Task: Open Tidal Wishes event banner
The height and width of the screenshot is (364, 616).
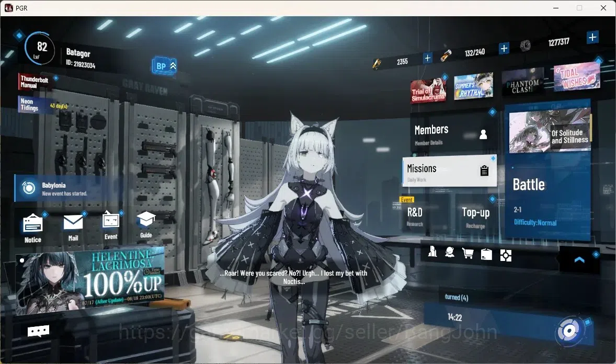Action: point(577,77)
